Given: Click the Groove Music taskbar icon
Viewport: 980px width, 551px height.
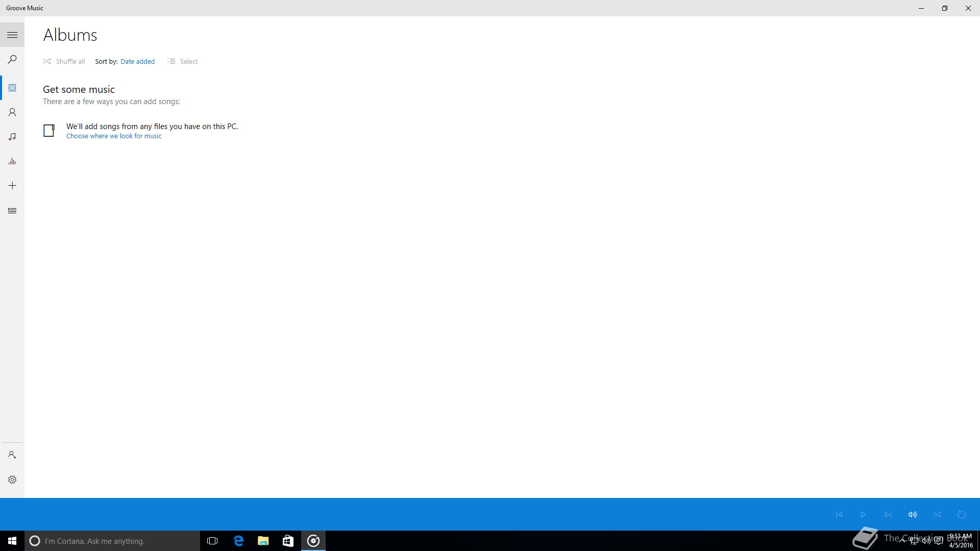Looking at the screenshot, I should click(x=313, y=541).
